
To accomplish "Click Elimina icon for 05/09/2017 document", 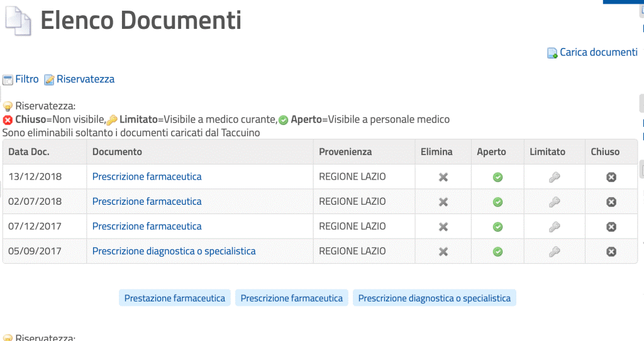I will [443, 252].
